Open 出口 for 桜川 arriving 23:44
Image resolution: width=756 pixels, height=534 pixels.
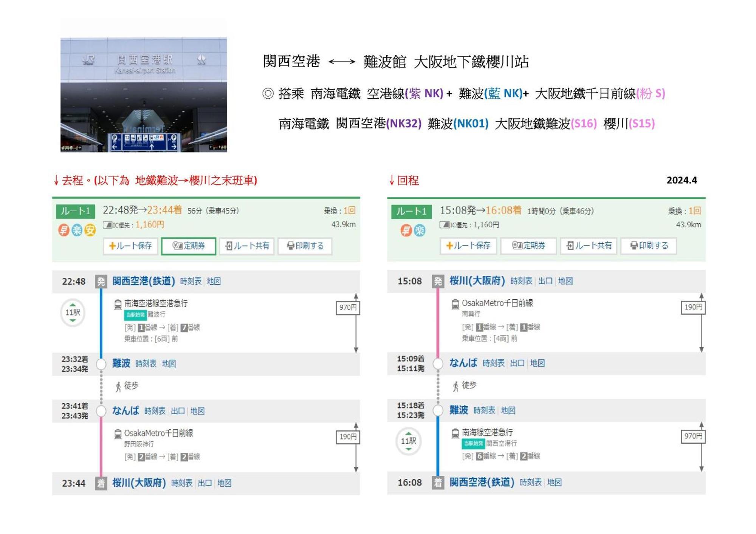[205, 483]
